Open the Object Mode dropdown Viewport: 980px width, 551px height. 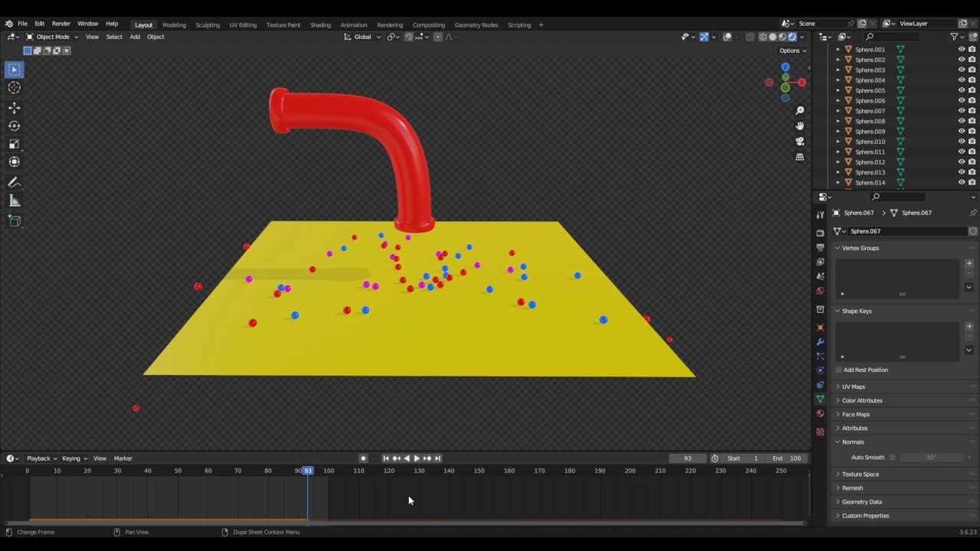[x=52, y=37]
